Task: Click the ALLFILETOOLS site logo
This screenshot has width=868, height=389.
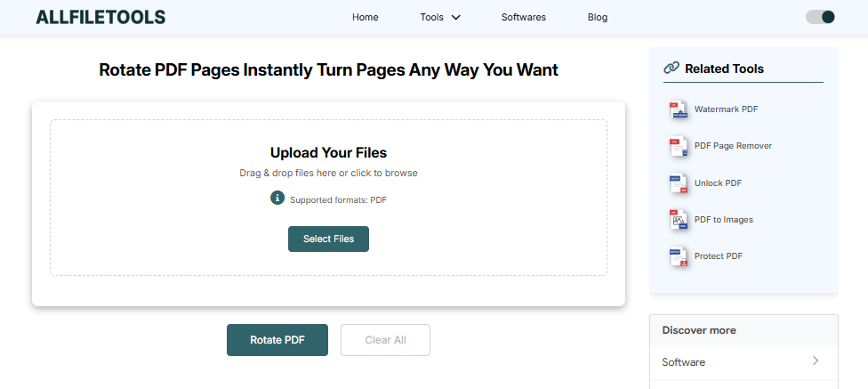Action: click(100, 17)
